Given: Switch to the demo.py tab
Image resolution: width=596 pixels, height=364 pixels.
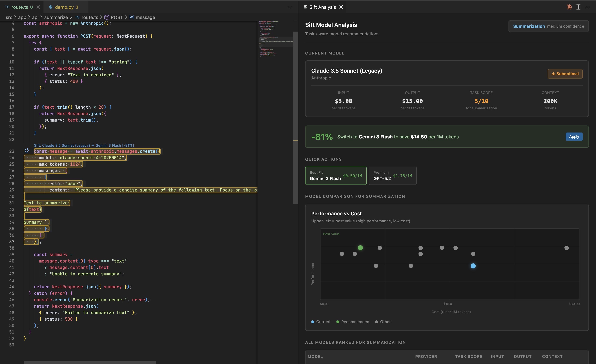Looking at the screenshot, I should (64, 7).
